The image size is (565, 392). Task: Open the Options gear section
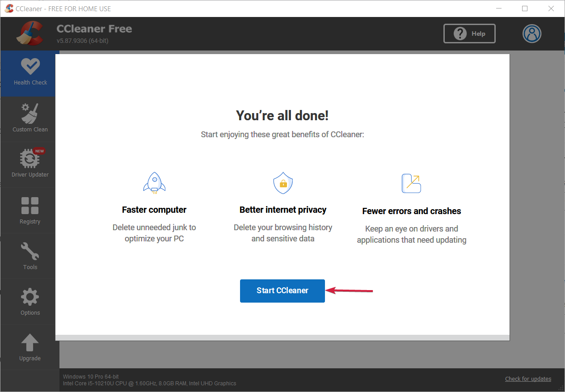(30, 302)
